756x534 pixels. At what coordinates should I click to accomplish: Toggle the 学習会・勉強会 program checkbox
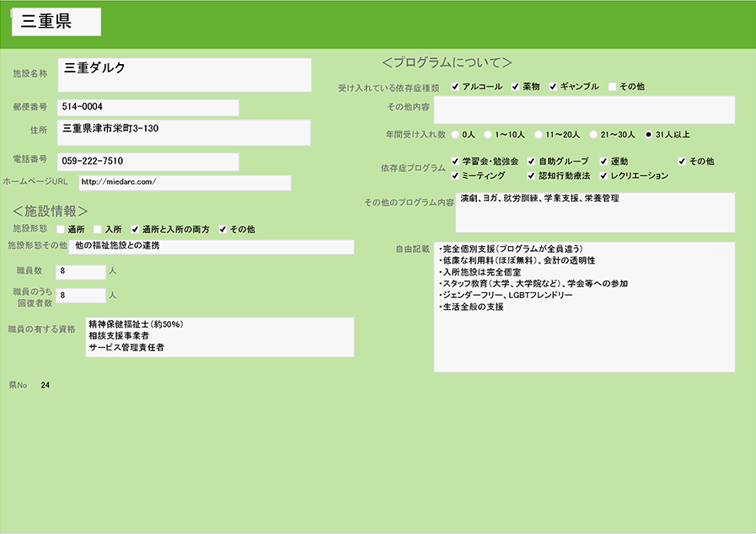[456, 161]
